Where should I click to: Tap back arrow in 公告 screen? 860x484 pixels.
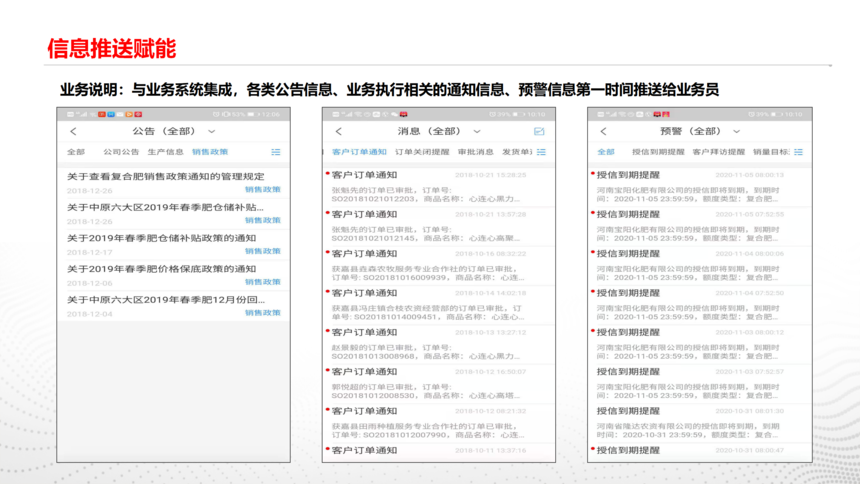(x=73, y=132)
